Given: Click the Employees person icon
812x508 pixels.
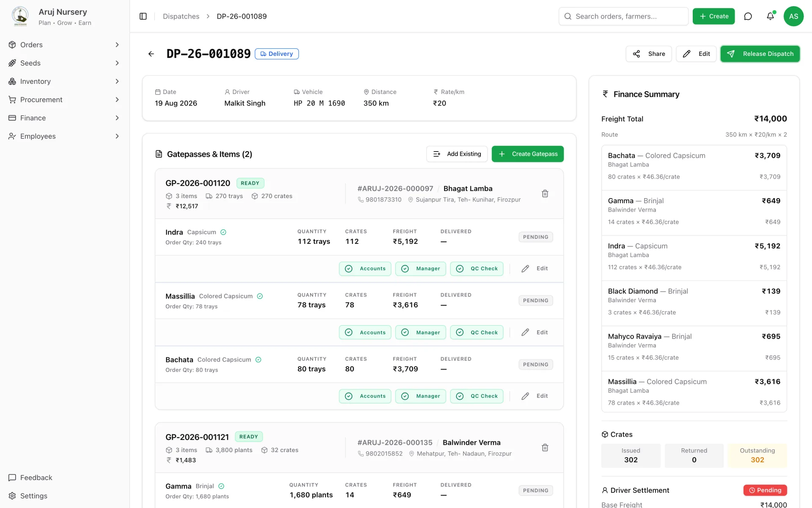Looking at the screenshot, I should click(12, 136).
